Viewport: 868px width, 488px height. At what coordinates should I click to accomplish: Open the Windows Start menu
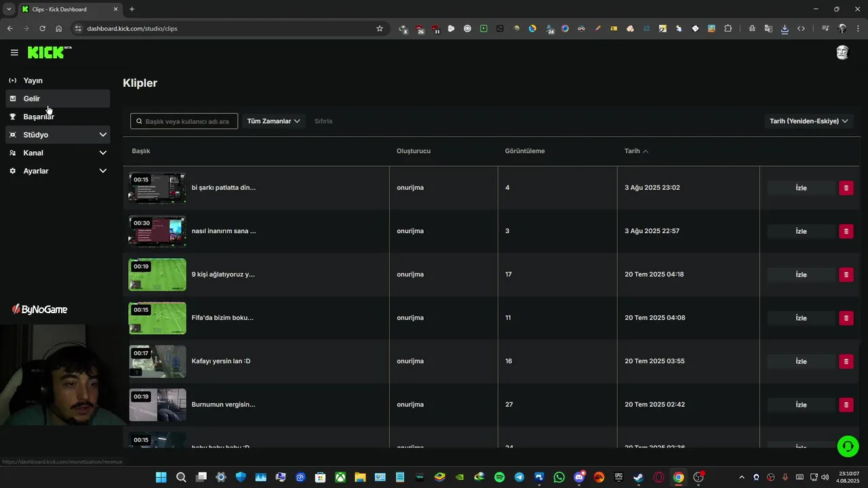tap(161, 477)
